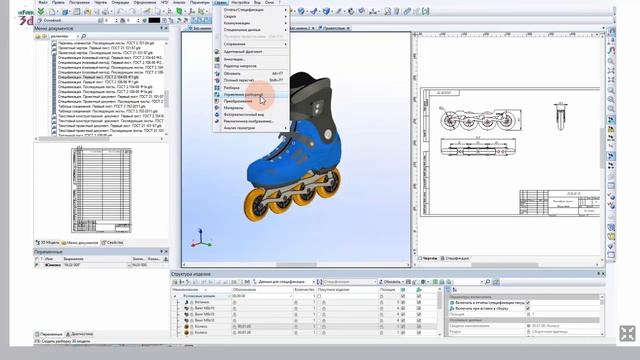Toggle Включать в отчёты/спецификации checkbox

click(528, 303)
